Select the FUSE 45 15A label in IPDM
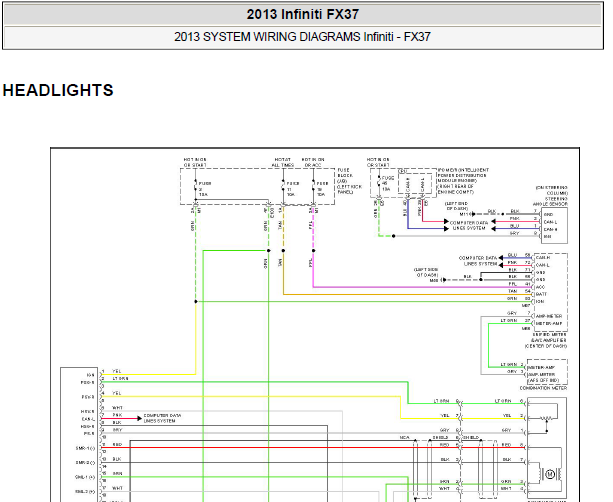 388,183
